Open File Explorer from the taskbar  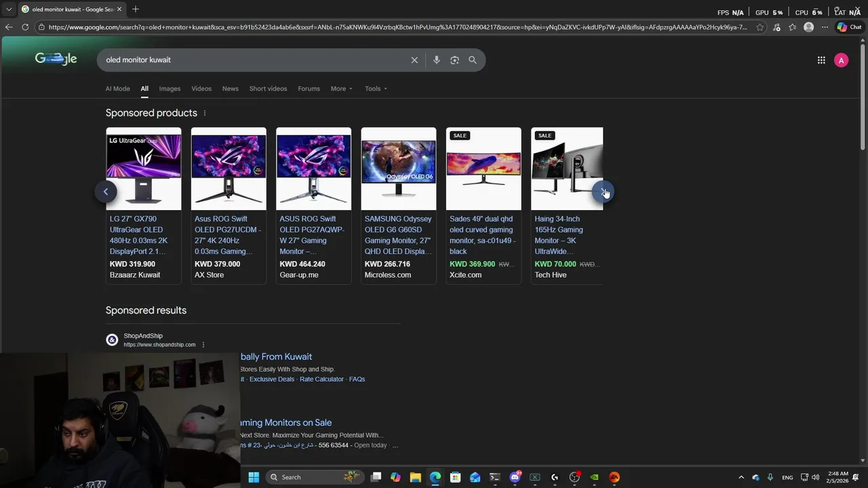tap(415, 477)
